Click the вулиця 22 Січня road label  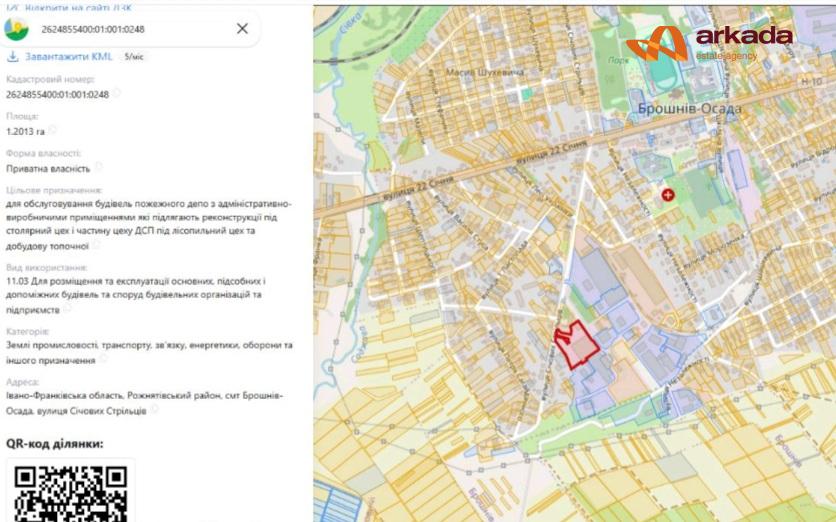(x=552, y=152)
